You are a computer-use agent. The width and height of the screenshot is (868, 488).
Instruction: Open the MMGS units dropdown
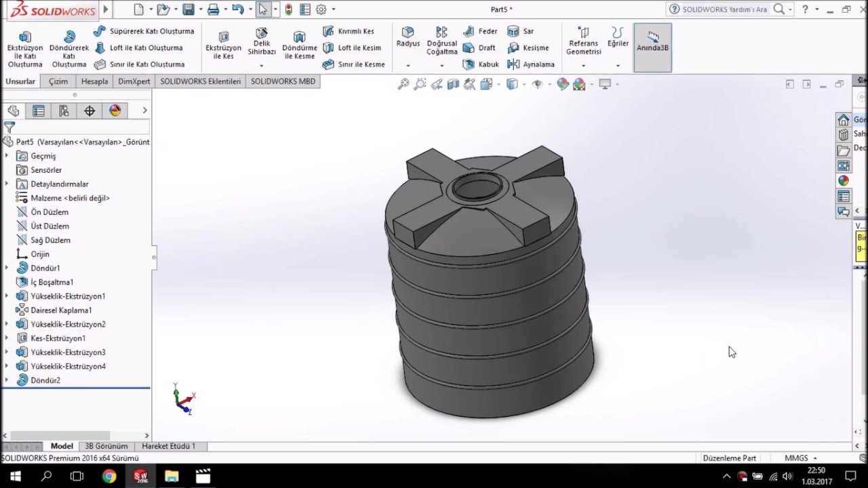click(801, 458)
